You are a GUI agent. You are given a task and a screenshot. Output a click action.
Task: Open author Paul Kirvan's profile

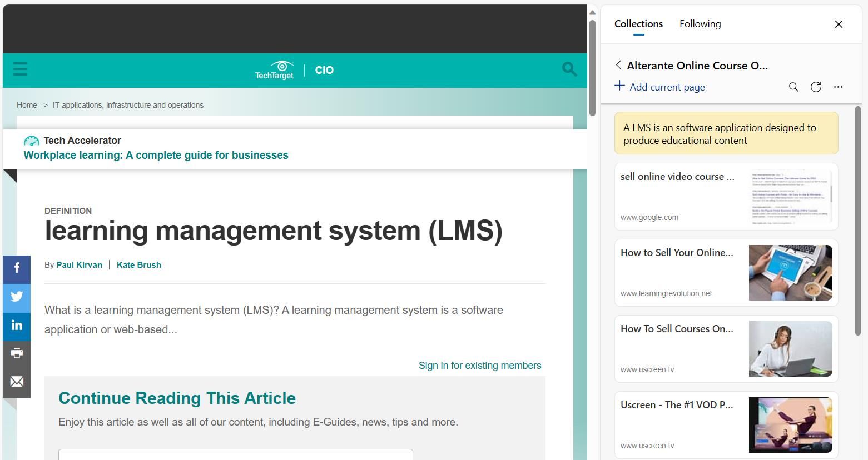pos(79,265)
